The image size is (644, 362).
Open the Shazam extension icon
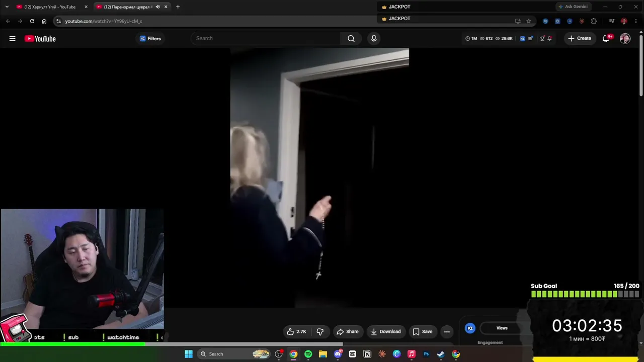[x=545, y=21]
